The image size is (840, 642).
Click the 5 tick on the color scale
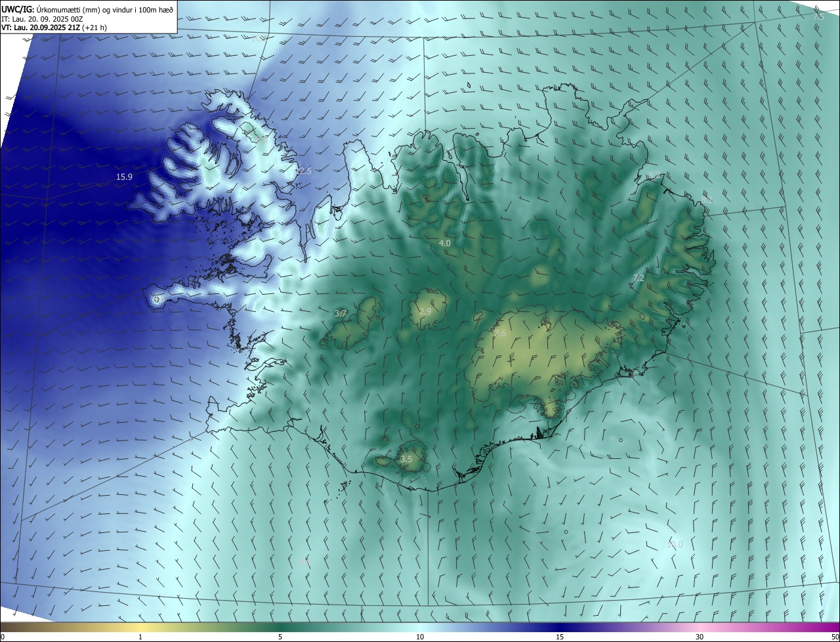[280, 637]
